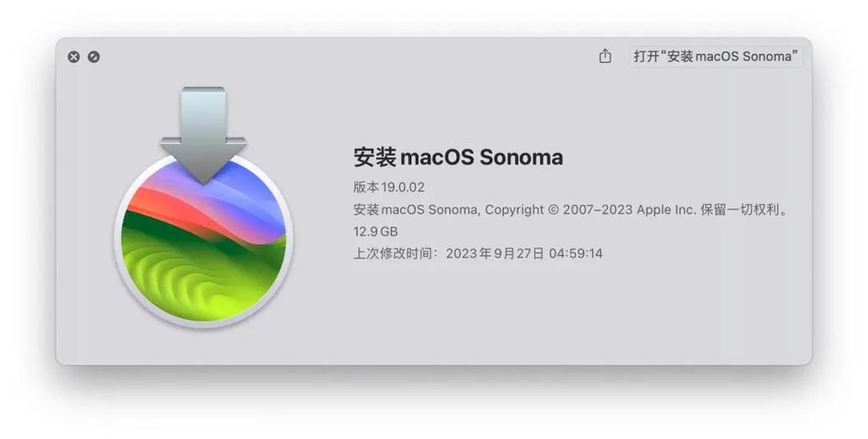Click the "保留一切权利" text
The height and width of the screenshot is (439, 868).
point(739,209)
